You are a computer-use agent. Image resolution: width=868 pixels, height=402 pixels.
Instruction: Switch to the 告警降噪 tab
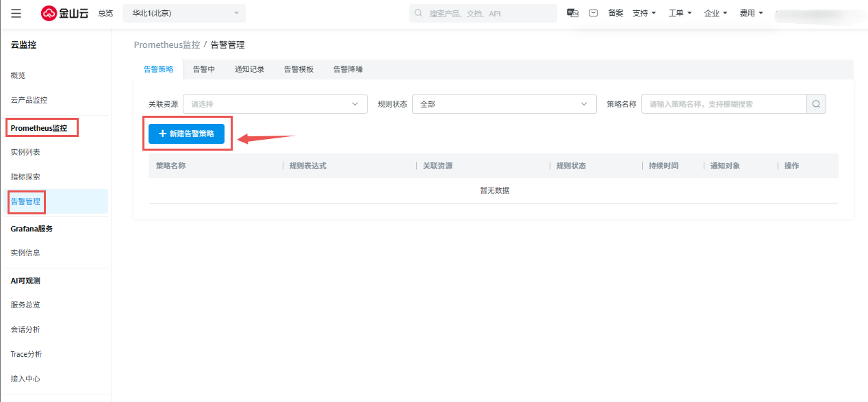[x=348, y=69]
